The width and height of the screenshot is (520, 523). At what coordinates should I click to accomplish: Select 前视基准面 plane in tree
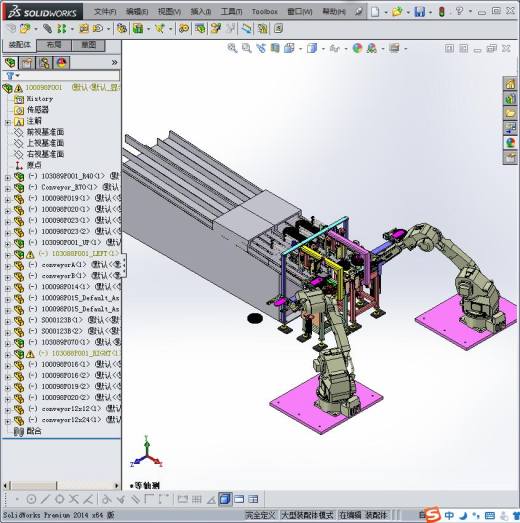[45, 132]
